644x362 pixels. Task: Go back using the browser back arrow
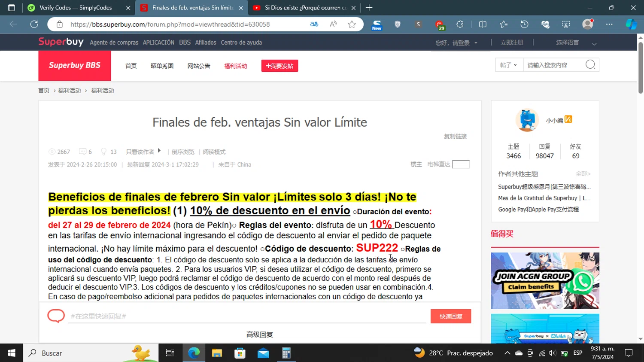pyautogui.click(x=13, y=24)
